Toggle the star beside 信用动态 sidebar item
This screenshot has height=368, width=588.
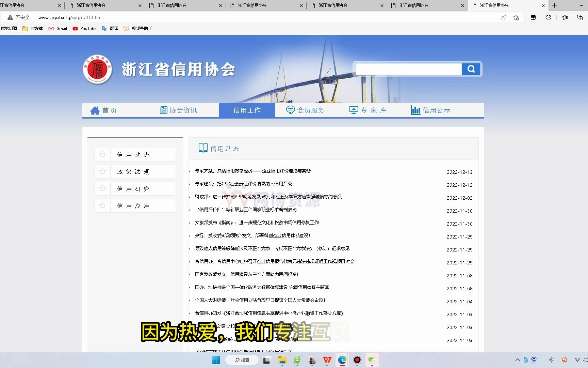pyautogui.click(x=102, y=154)
